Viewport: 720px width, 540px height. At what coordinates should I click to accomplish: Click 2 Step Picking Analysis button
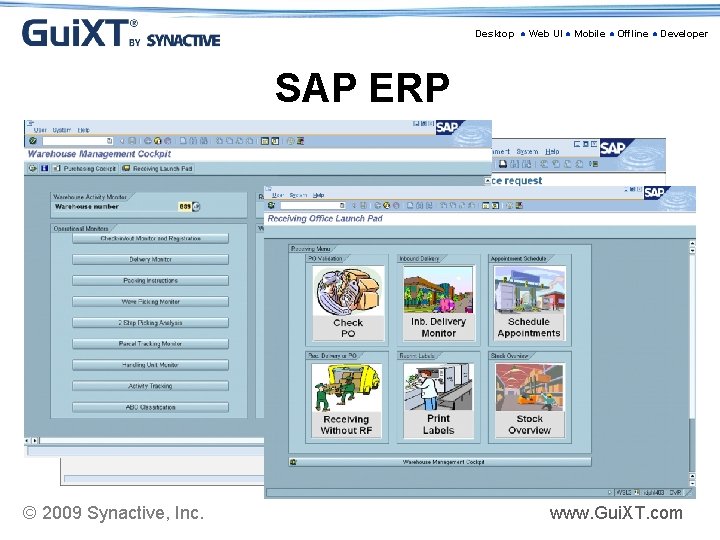151,323
